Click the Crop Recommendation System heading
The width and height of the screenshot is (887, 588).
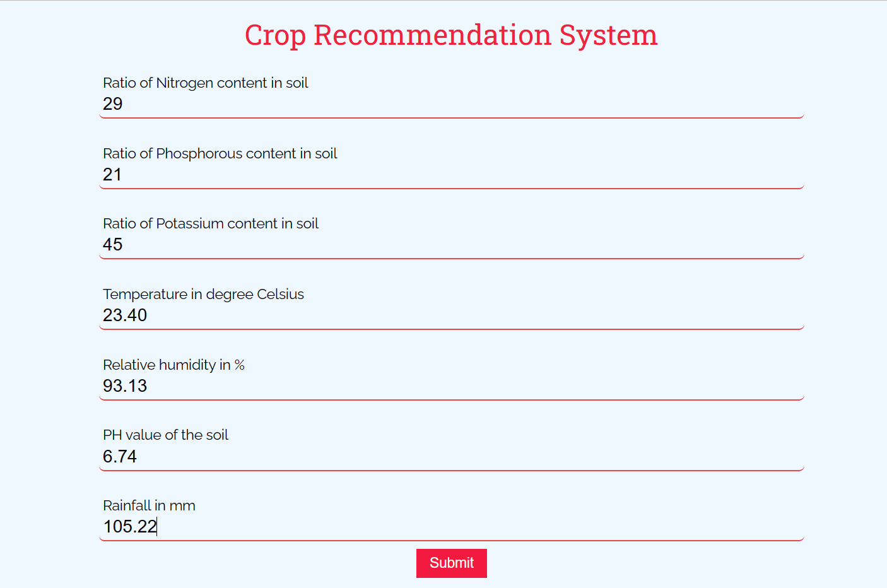[451, 35]
